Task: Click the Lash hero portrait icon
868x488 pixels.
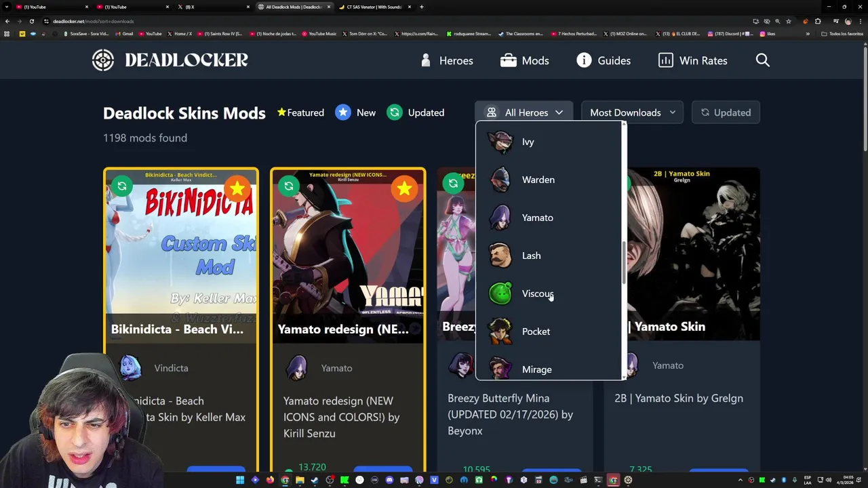Action: pos(500,256)
